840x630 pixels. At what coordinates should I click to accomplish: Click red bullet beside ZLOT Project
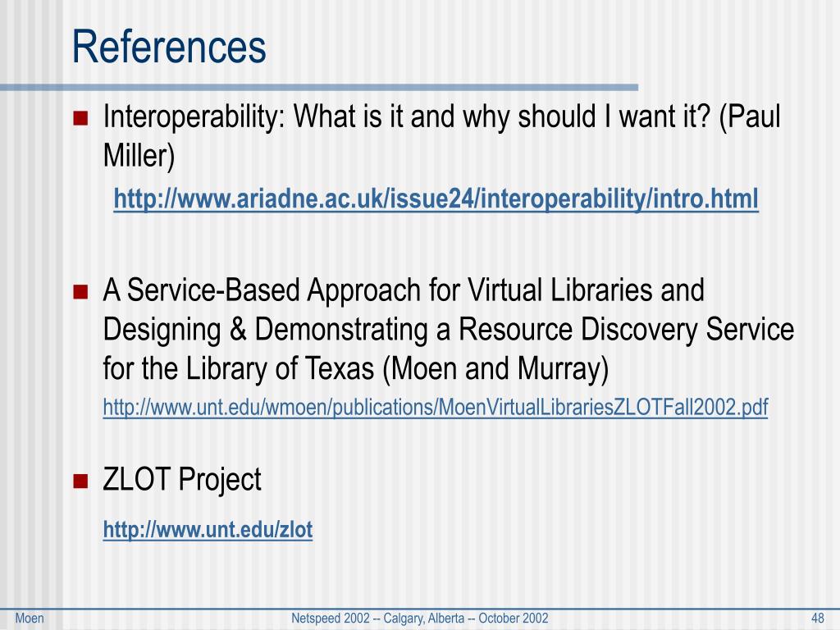(80, 481)
